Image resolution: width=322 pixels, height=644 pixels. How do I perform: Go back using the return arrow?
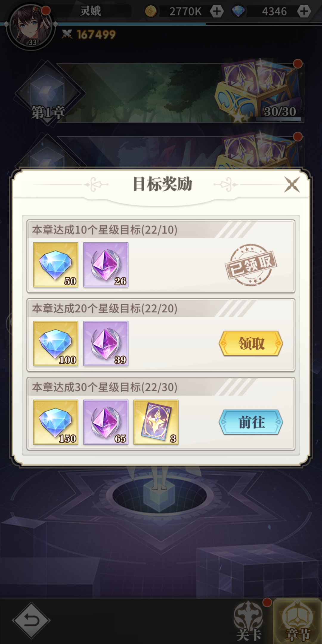click(31, 620)
